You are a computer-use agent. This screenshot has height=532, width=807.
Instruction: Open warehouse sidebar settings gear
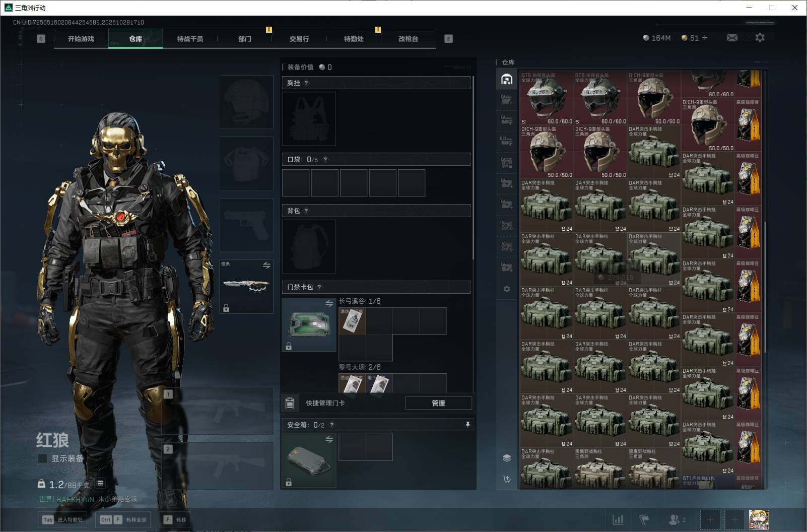point(507,289)
